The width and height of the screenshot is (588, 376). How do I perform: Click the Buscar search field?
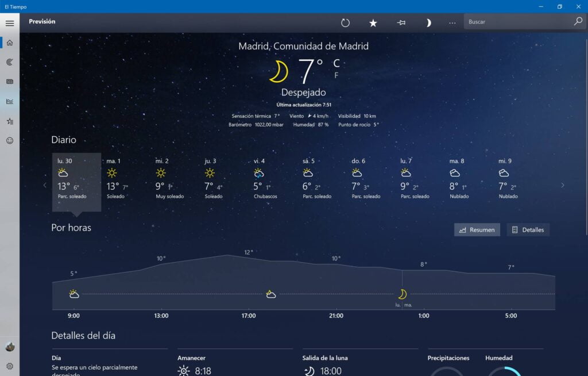point(517,22)
